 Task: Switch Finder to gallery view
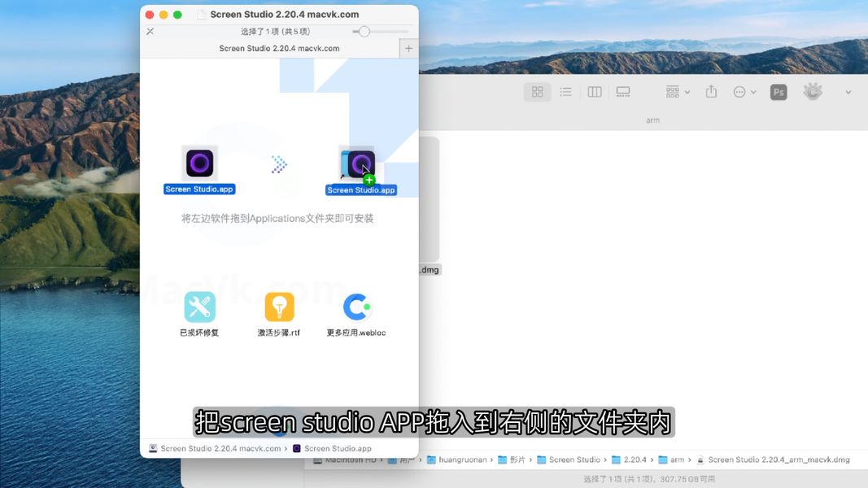pos(623,92)
